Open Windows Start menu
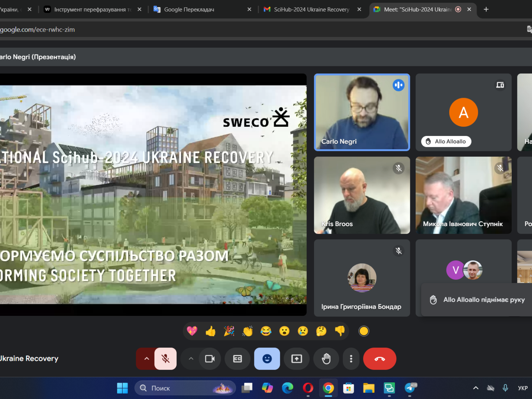 point(122,388)
